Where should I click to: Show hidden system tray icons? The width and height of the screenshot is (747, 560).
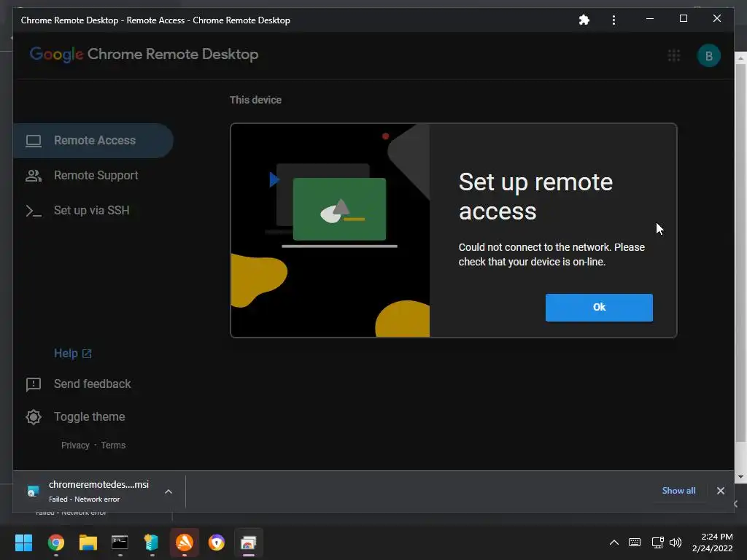tap(614, 542)
